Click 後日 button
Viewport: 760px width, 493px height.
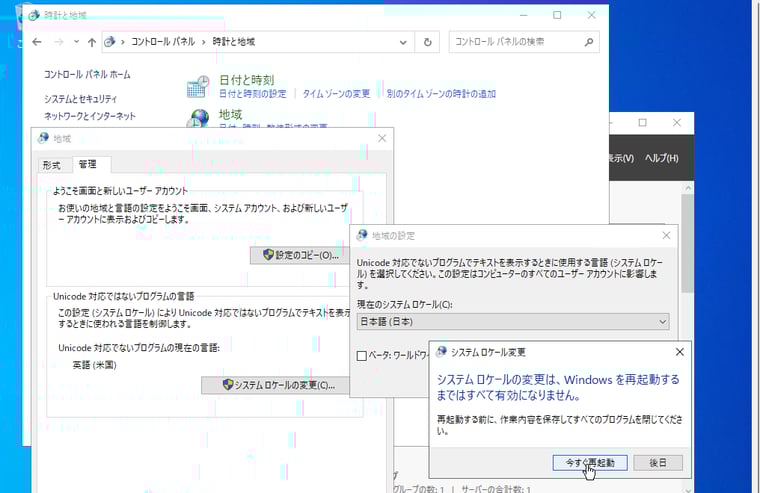658,463
